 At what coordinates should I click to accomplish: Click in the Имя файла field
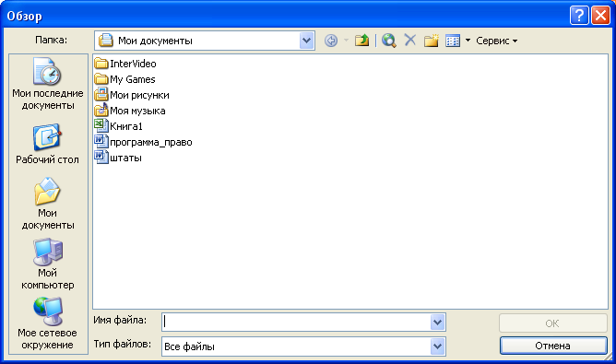296,323
